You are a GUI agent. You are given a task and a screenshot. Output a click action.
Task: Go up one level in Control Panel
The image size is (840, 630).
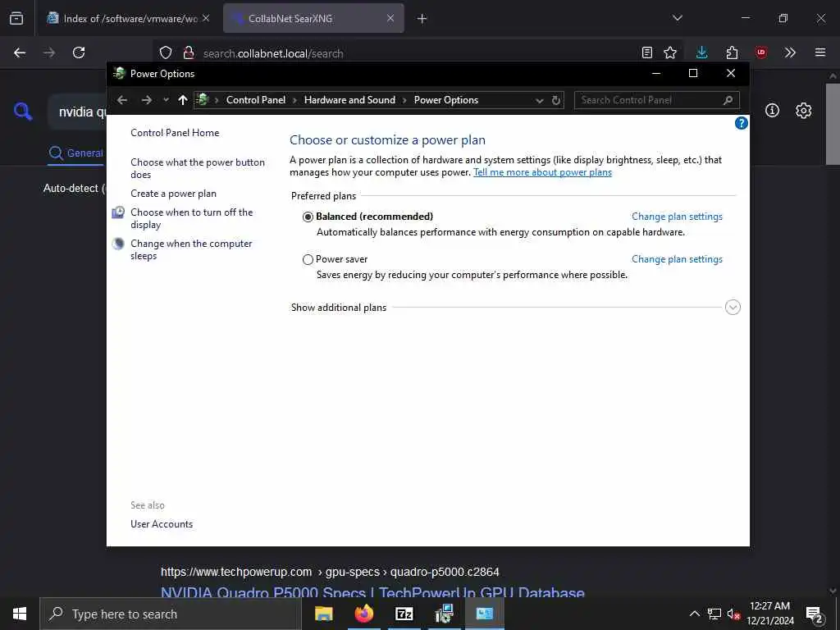pyautogui.click(x=183, y=100)
